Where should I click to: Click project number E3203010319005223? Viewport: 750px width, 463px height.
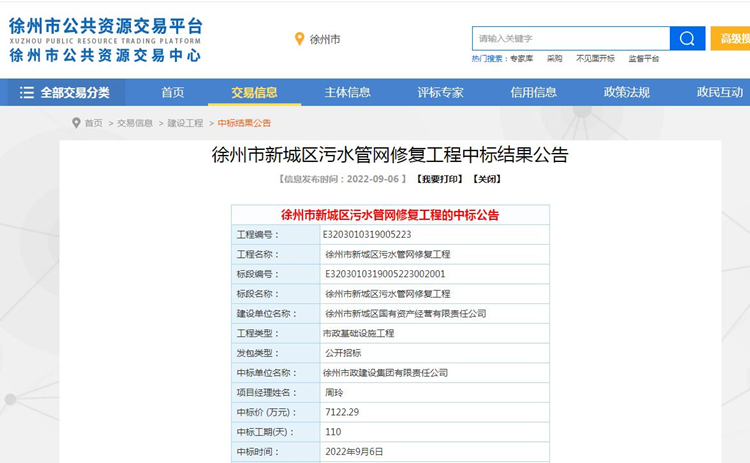click(x=367, y=234)
